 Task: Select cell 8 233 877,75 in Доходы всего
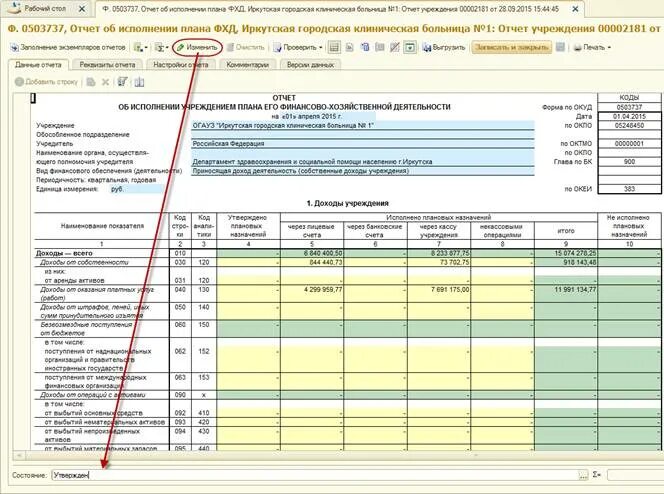439,253
